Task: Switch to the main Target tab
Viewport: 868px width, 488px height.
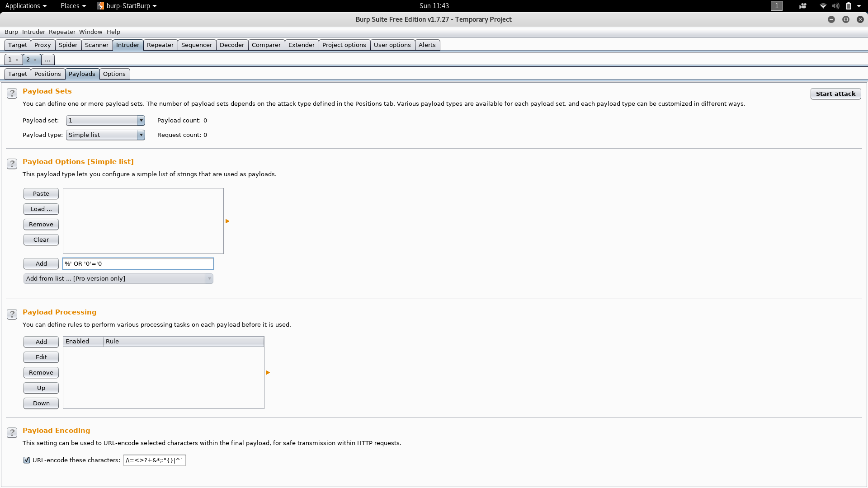Action: (18, 45)
